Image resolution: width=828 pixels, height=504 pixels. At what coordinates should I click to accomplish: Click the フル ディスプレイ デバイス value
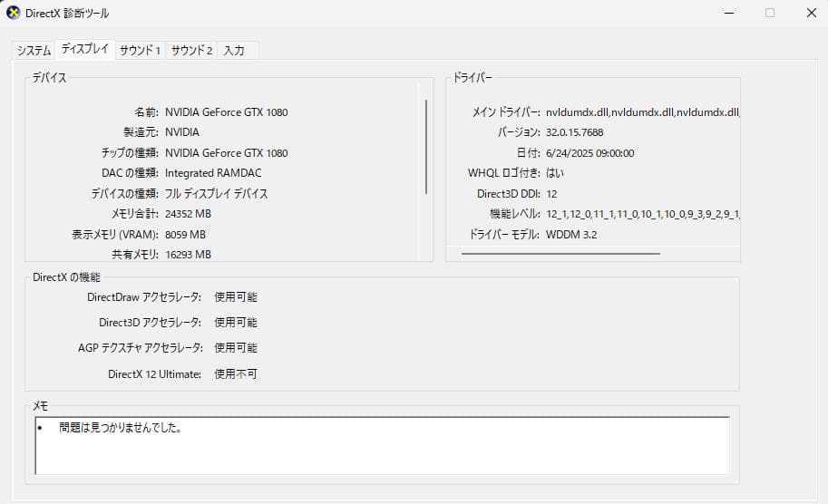point(217,194)
